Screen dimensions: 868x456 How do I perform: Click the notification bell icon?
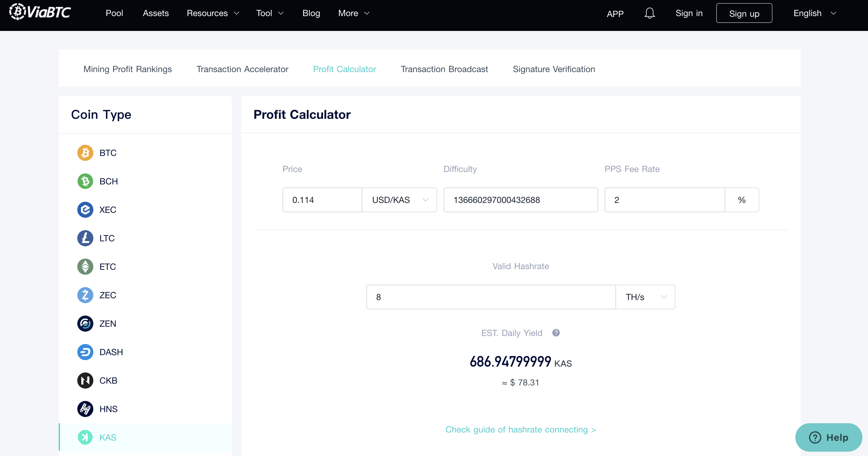tap(650, 13)
